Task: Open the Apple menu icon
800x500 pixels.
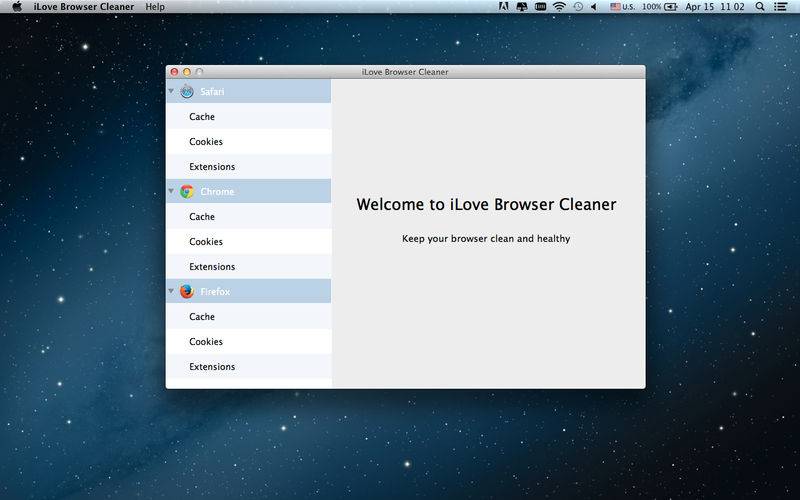Action: coord(17,7)
